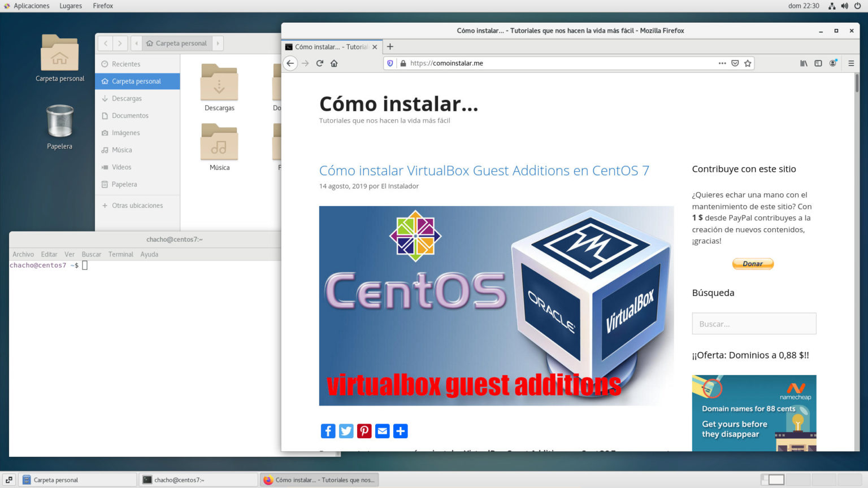
Task: Click the Donar PayPal button
Action: point(753,263)
